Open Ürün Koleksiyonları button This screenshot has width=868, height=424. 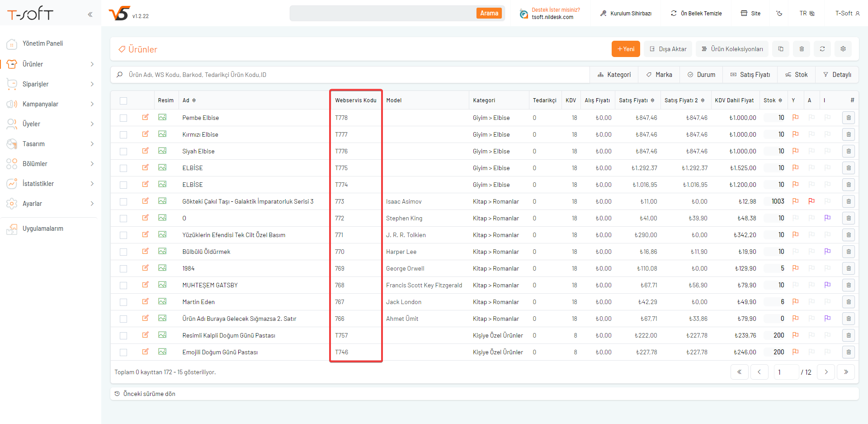(732, 49)
